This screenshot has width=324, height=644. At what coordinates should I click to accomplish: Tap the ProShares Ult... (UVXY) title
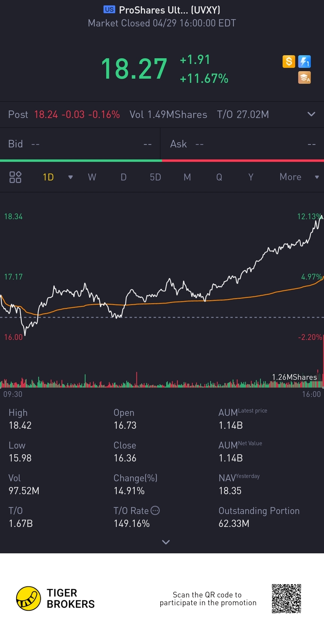pyautogui.click(x=169, y=10)
